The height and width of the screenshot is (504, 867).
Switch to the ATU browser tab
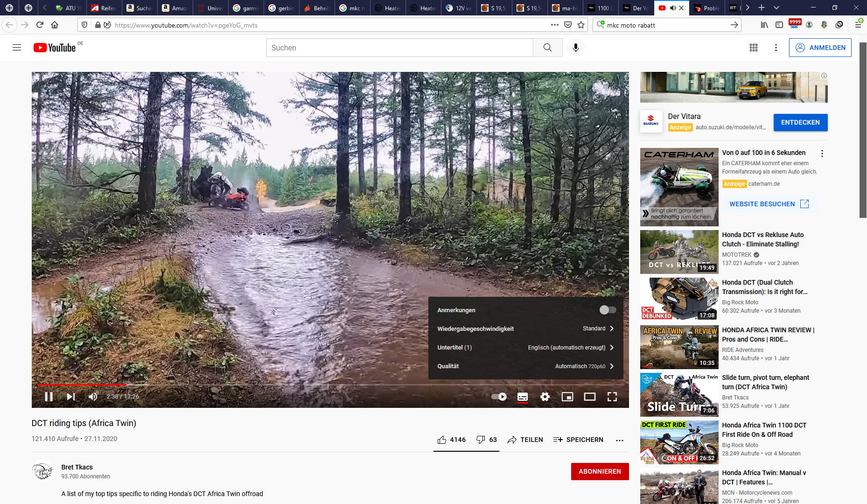tap(68, 8)
